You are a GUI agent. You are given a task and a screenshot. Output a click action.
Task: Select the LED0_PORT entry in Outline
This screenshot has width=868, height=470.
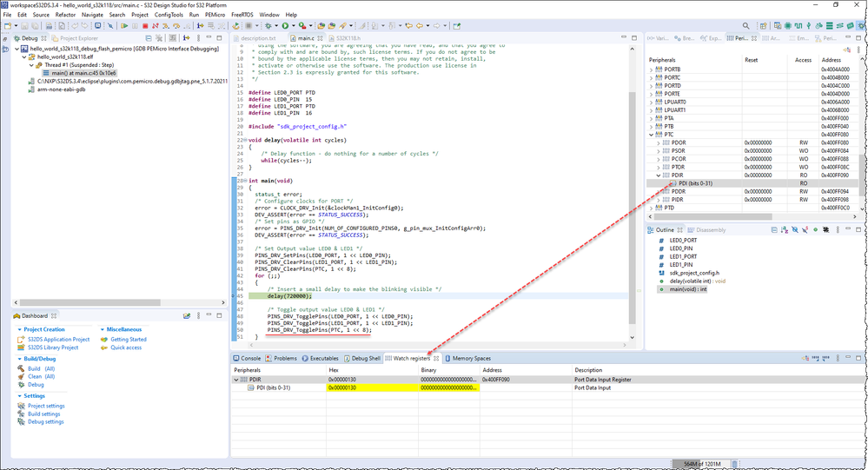[x=683, y=241]
